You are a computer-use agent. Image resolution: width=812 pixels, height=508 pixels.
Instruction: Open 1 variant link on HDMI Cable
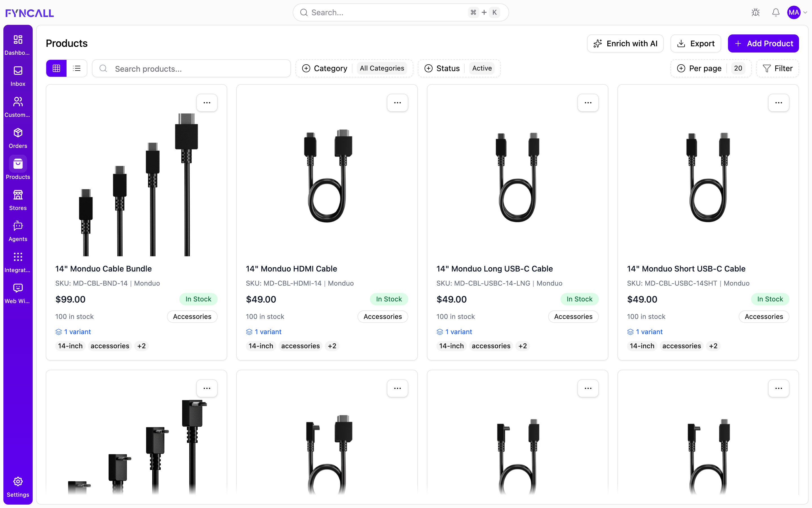click(x=264, y=332)
